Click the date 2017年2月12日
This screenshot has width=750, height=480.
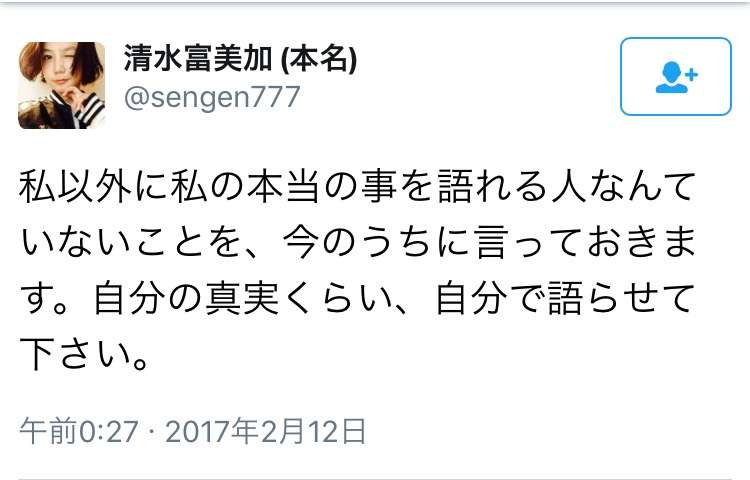[x=265, y=431]
